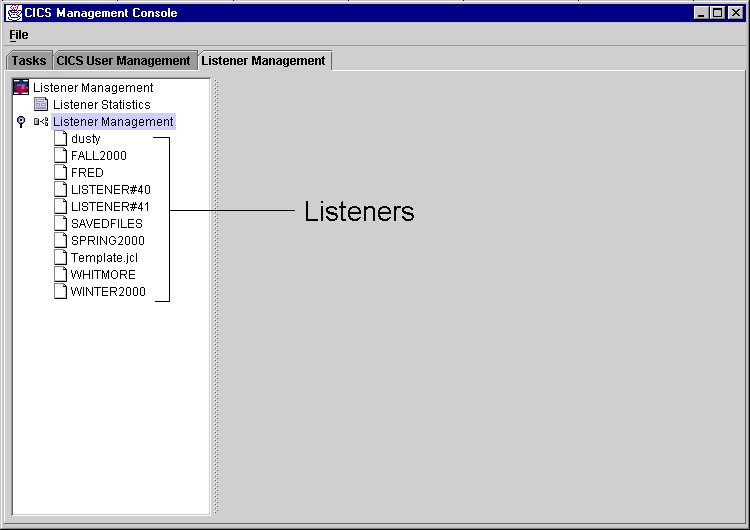Click the SAVEDFILES file icon

60,223
